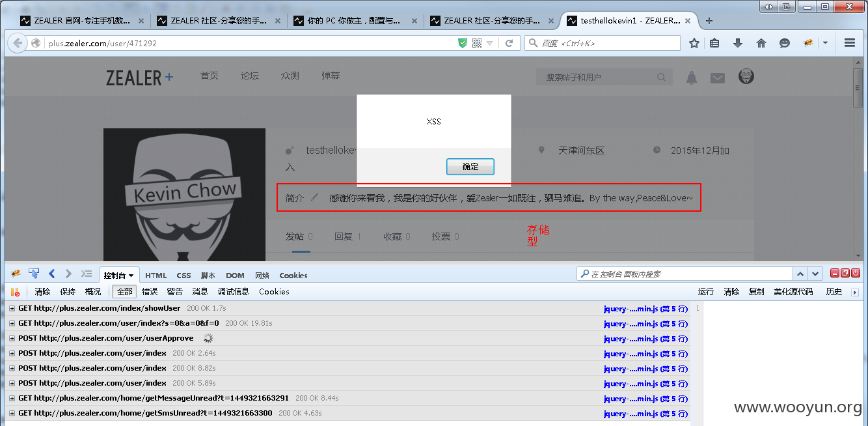The height and width of the screenshot is (426, 868).
Task: Open the Firefox hamburger menu
Action: (849, 44)
